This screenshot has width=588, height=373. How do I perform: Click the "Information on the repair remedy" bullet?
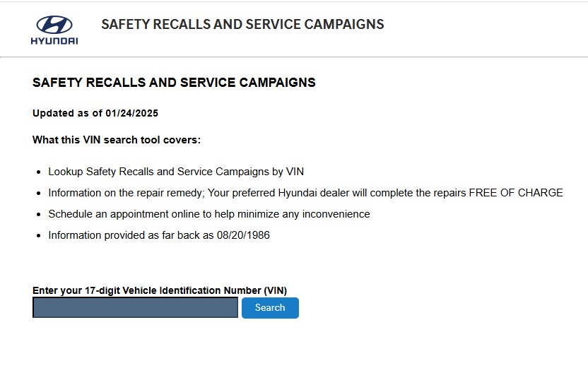(x=126, y=193)
